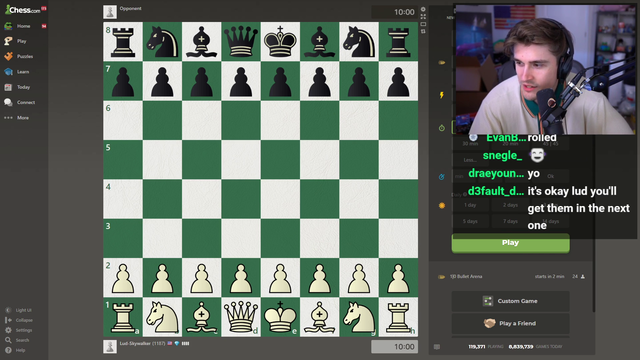
Task: Click the flag icon beside Lud-Skywalker
Action: (170, 344)
